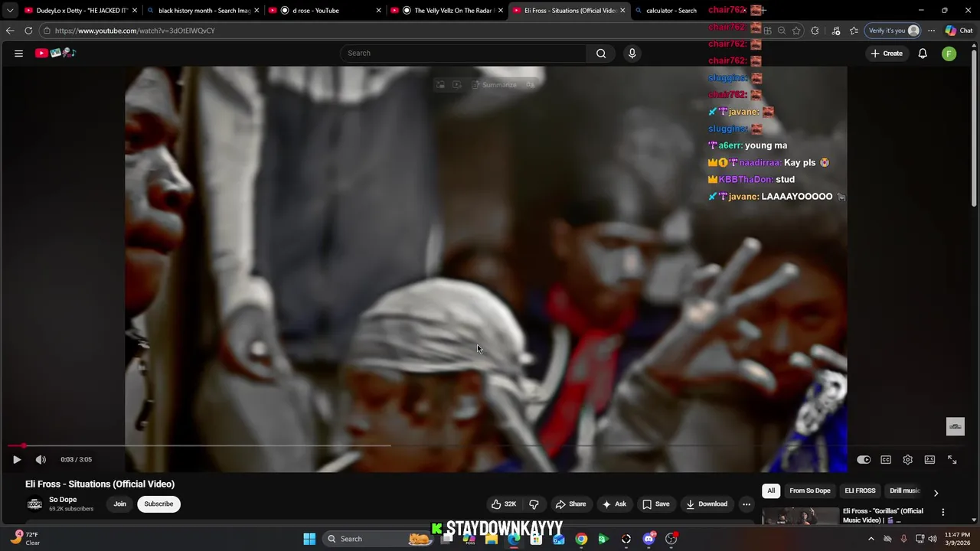Select the ELI FROSS chip
The image size is (980, 551).
[860, 491]
